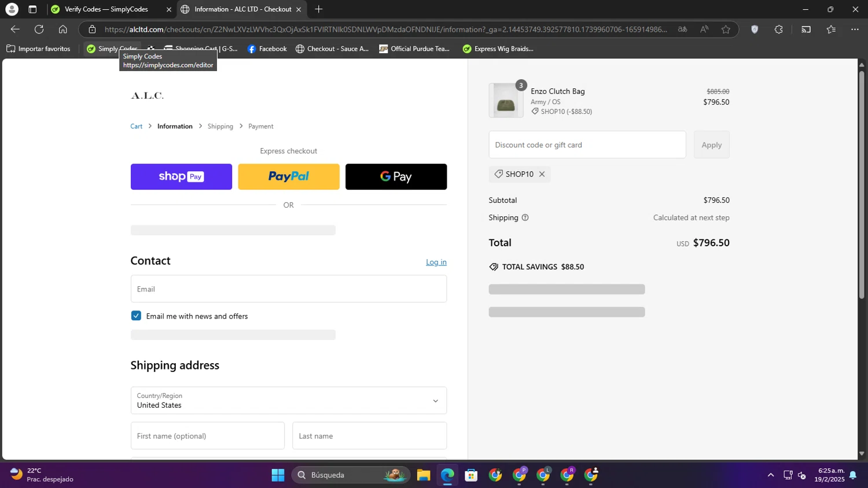This screenshot has height=488, width=868.
Task: Open Chrome profile P taskbar icon
Action: (520, 475)
